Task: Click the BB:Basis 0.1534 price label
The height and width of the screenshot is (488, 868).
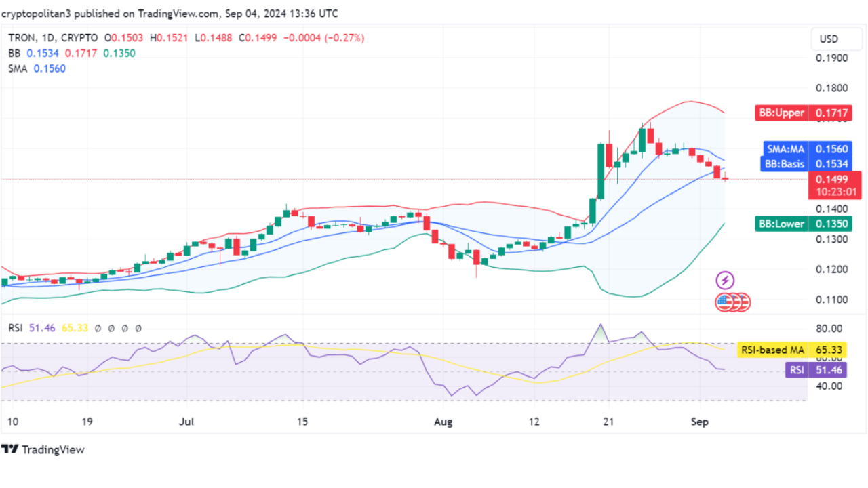Action: pos(807,164)
